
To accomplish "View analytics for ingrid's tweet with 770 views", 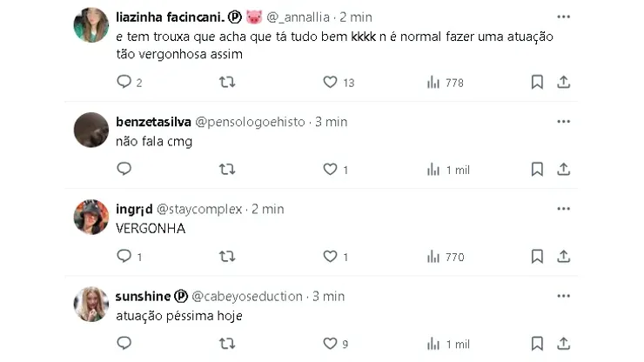I will tap(433, 257).
